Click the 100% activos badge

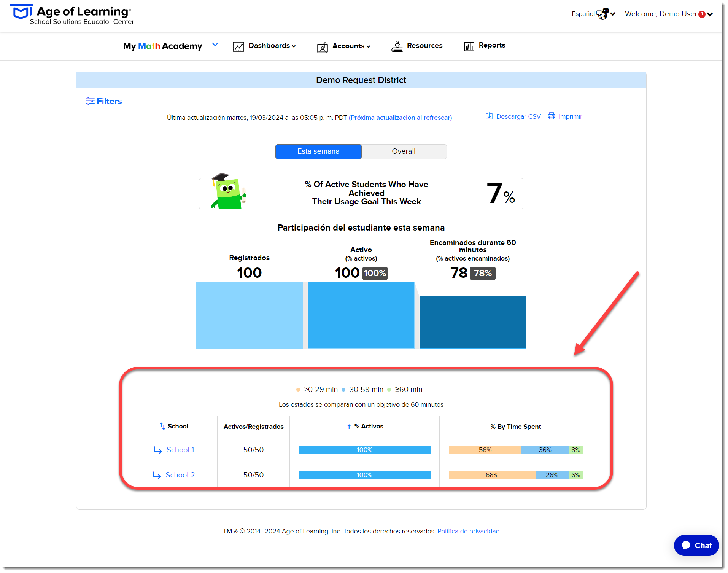[375, 273]
